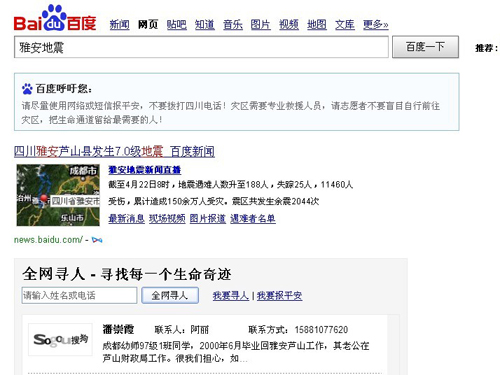Click the 雅安地震 search input field
The width and height of the screenshot is (500, 375).
[201, 47]
